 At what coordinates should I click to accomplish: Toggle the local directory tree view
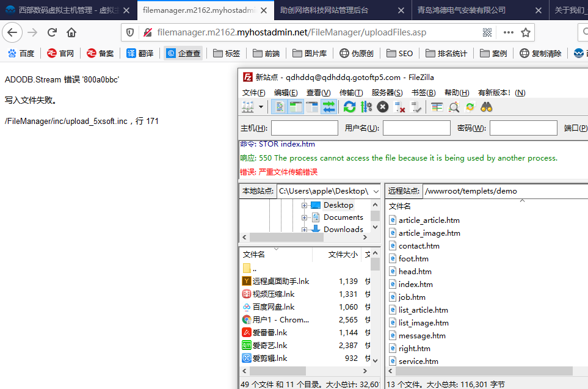296,107
